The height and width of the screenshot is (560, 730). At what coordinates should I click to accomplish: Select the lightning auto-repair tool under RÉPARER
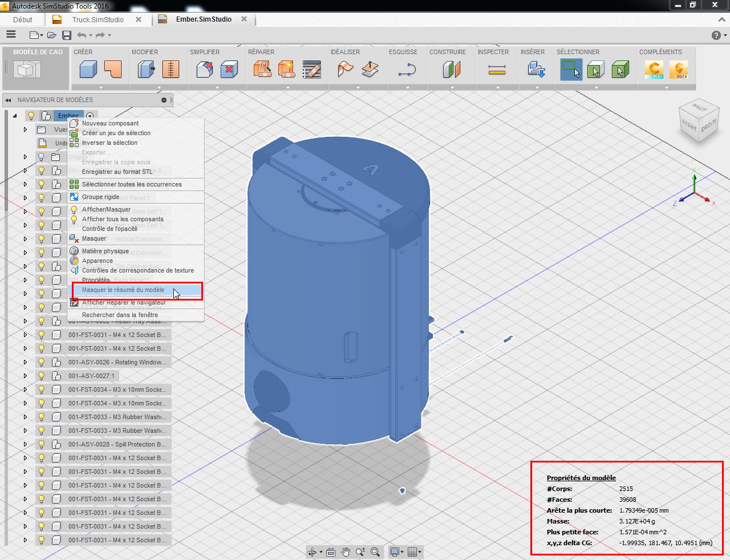pyautogui.click(x=287, y=70)
